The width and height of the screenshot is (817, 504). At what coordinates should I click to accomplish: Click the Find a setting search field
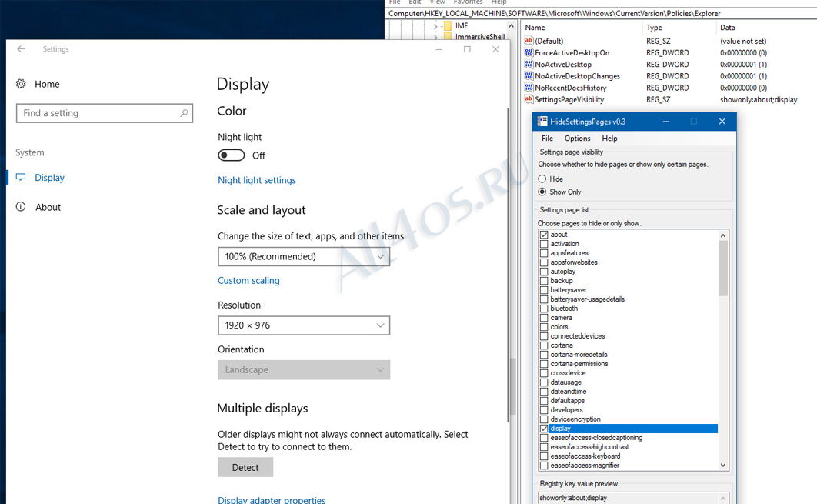point(104,113)
